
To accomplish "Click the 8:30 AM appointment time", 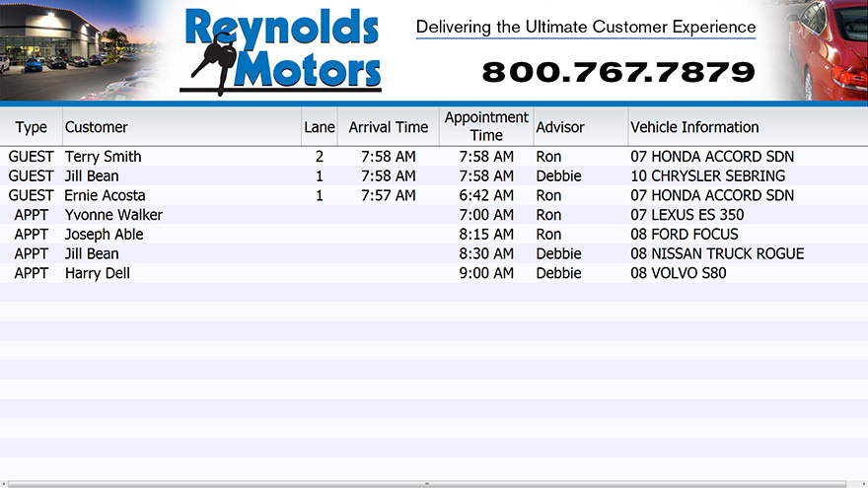I will coord(486,253).
